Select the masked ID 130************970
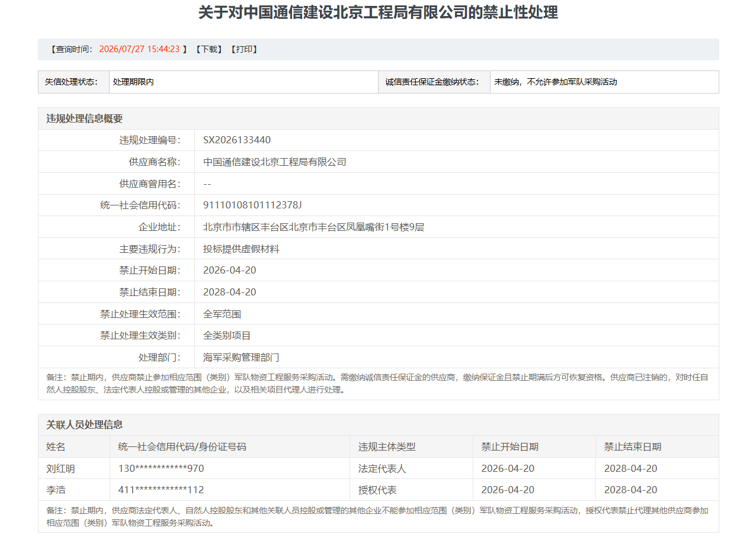The height and width of the screenshot is (537, 756). tap(161, 468)
